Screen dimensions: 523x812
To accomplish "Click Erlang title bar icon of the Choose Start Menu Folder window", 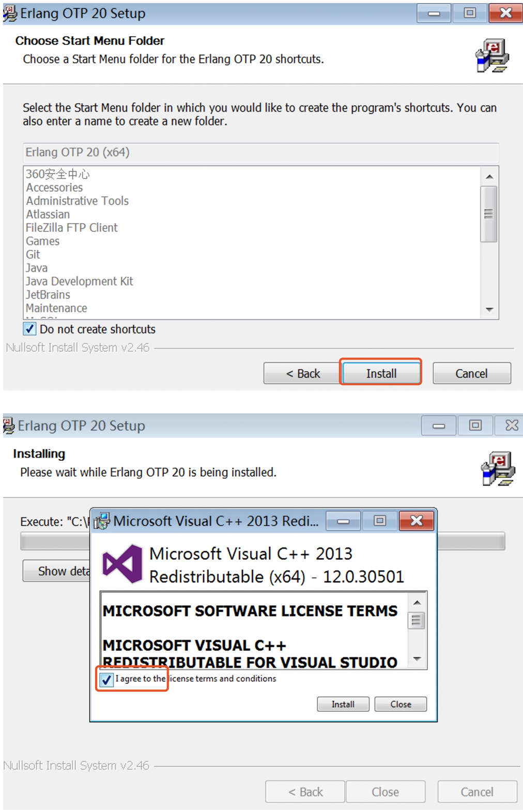I will point(10,13).
